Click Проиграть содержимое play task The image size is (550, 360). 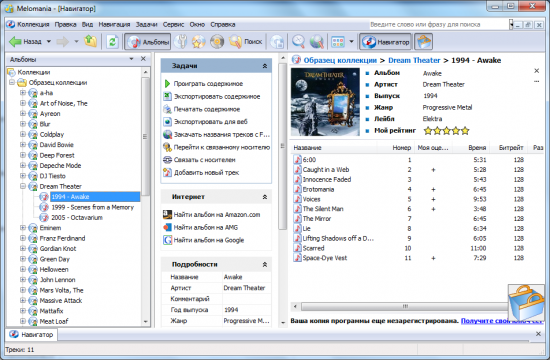pyautogui.click(x=204, y=84)
